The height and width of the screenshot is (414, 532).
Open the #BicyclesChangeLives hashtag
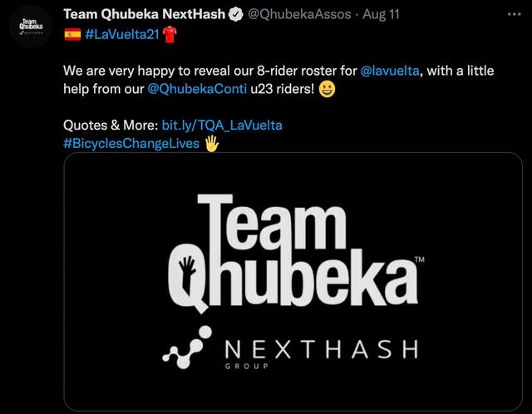[131, 143]
